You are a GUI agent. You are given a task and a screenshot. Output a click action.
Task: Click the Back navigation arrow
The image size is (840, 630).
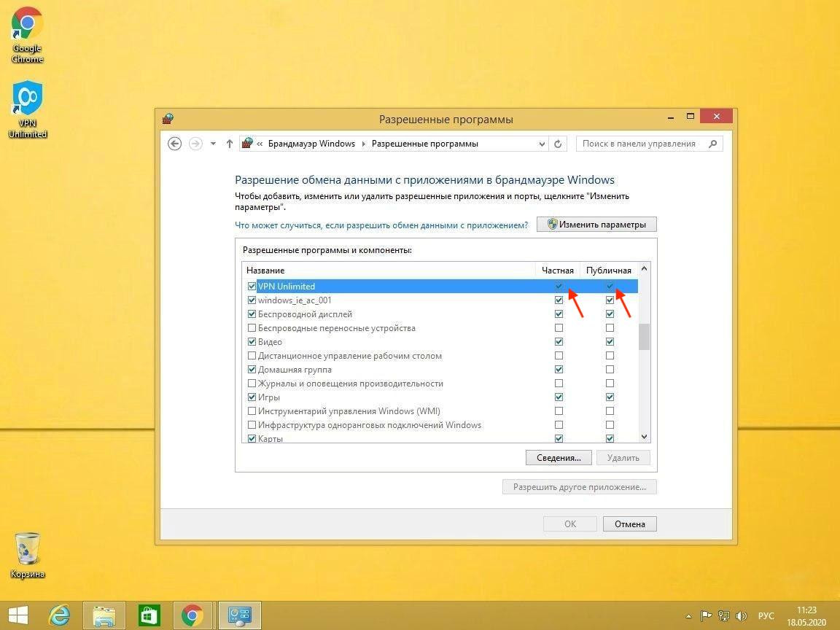point(174,144)
